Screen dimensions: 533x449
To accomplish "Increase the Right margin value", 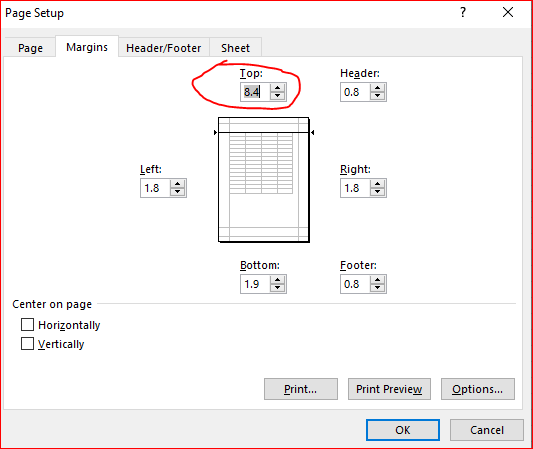I will point(378,184).
